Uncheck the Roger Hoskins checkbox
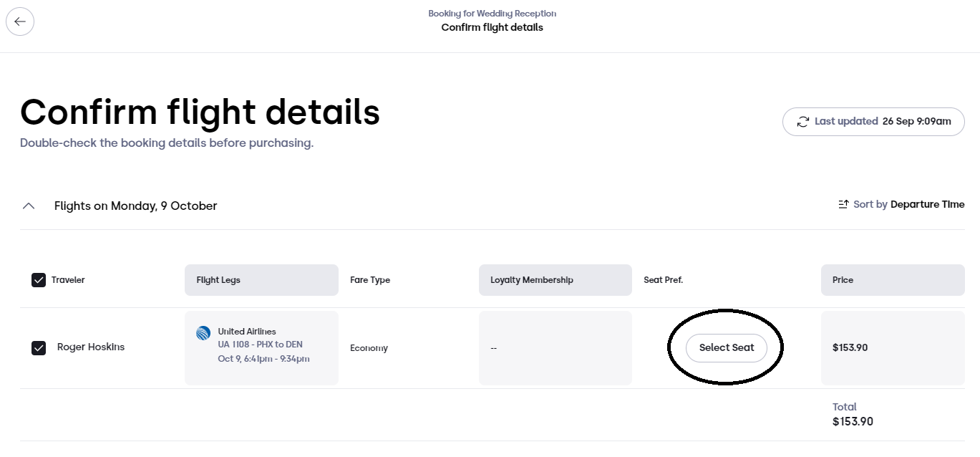This screenshot has width=980, height=457. tap(39, 348)
